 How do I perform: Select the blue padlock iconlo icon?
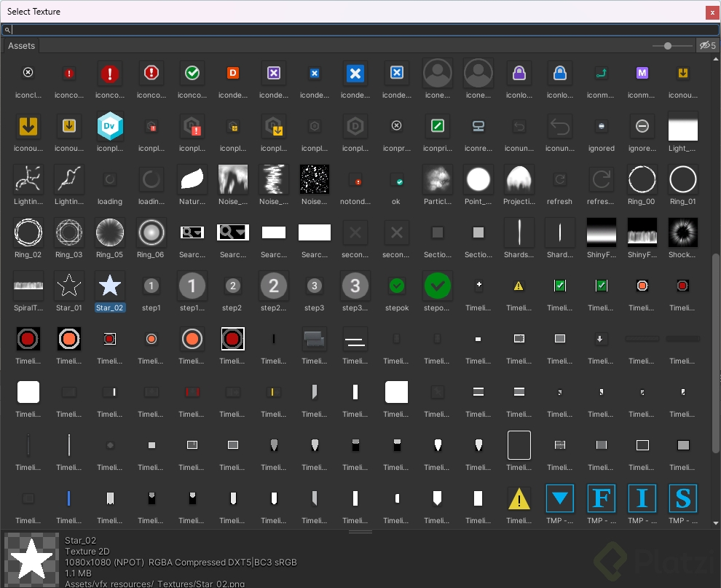point(559,73)
